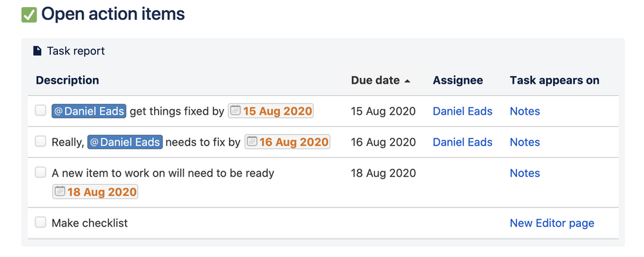Open Notes link for the 18 Aug task
Viewport: 644px width, 257px height.
(x=525, y=173)
